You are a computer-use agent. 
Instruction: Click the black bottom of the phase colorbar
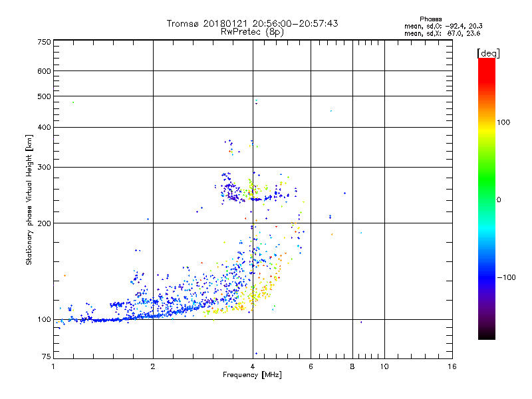point(487,334)
